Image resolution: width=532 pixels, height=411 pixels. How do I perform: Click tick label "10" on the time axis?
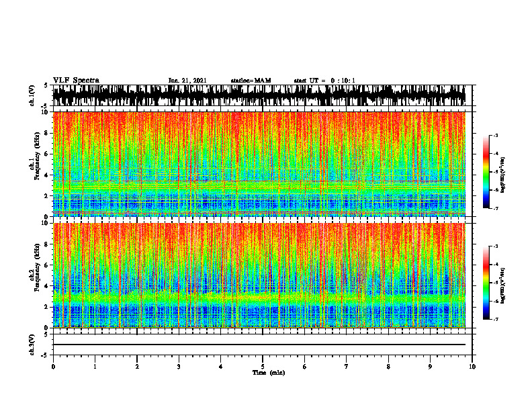tap(472, 367)
